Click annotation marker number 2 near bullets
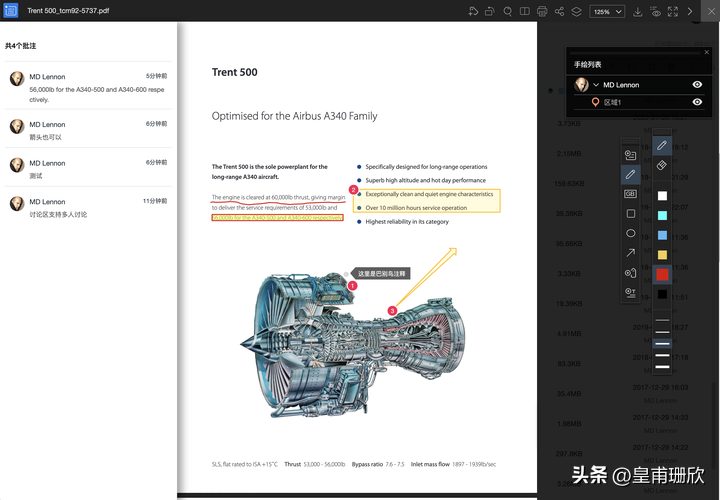 point(353,190)
